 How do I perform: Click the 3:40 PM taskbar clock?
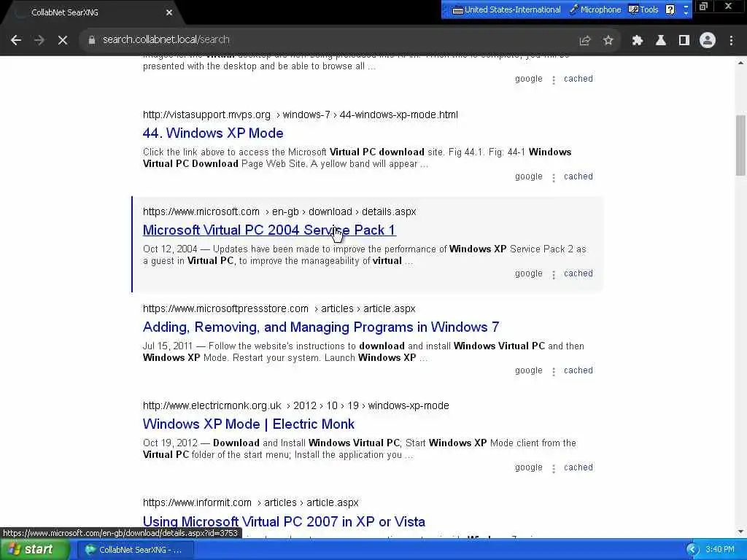coord(719,550)
